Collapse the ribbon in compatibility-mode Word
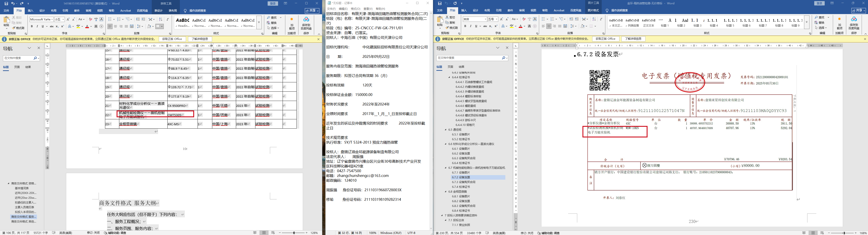The image size is (868, 235). tap(319, 34)
